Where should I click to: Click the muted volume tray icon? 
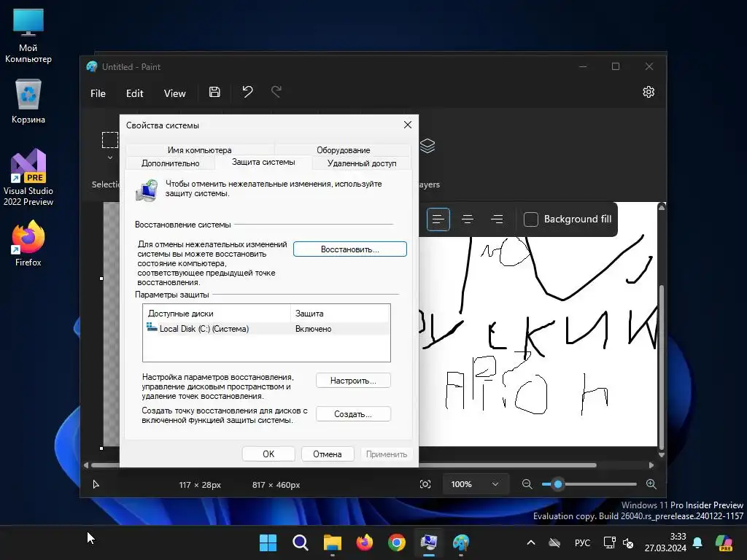coord(628,542)
